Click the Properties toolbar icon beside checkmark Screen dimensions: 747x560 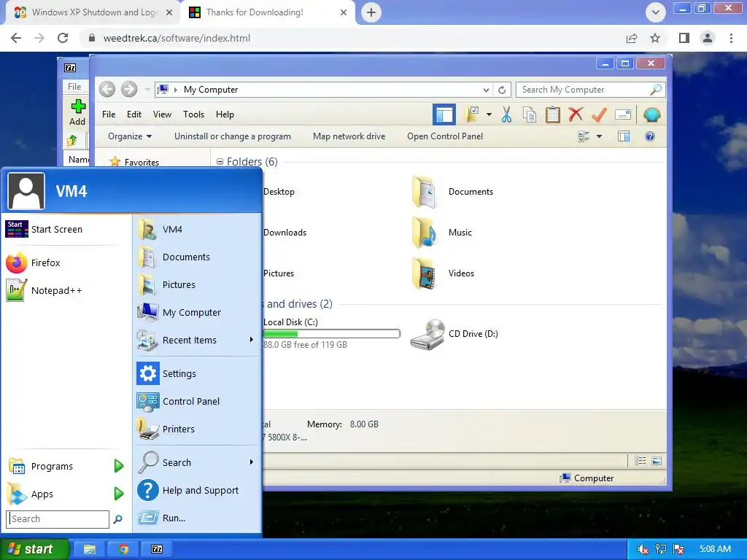(623, 114)
